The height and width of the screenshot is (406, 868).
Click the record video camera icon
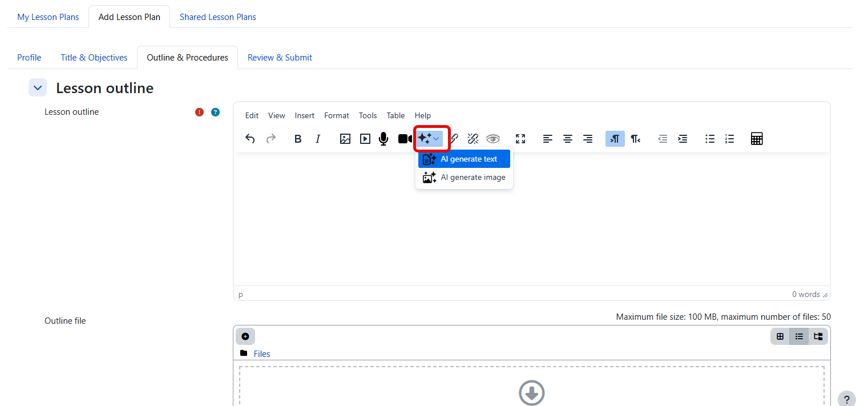405,139
